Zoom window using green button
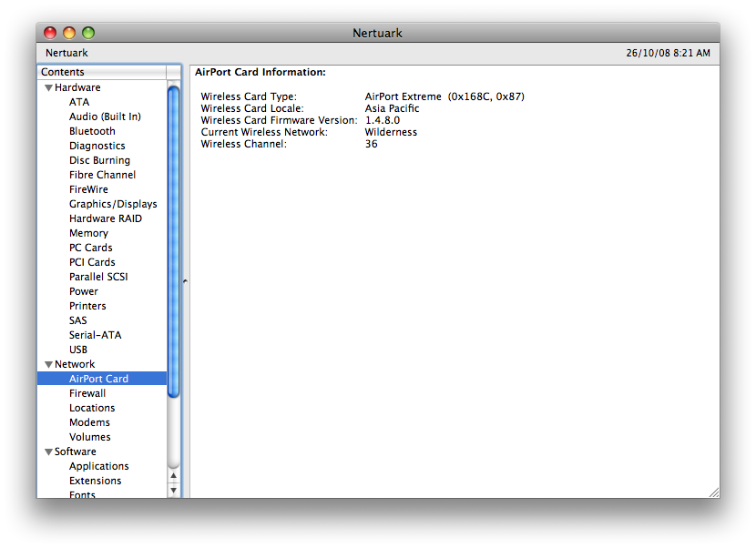This screenshot has height=548, width=756. 88,33
